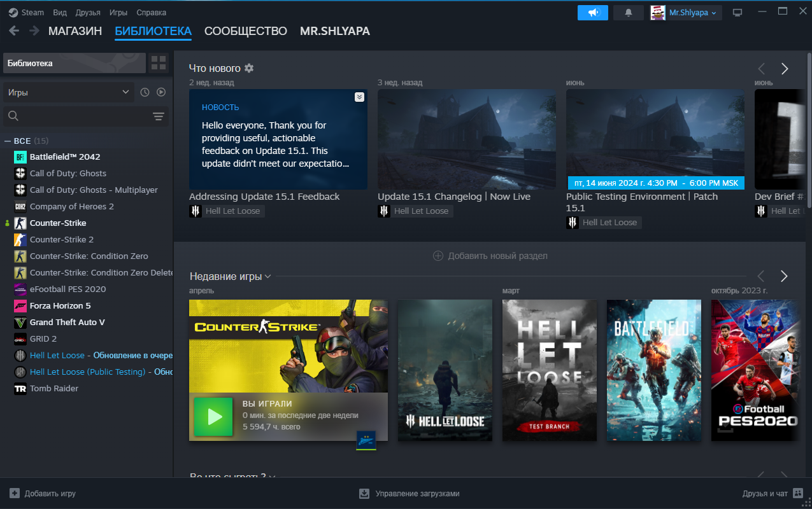Select the Hell Let Loose Test Branch cover
The width and height of the screenshot is (812, 509).
pos(550,370)
